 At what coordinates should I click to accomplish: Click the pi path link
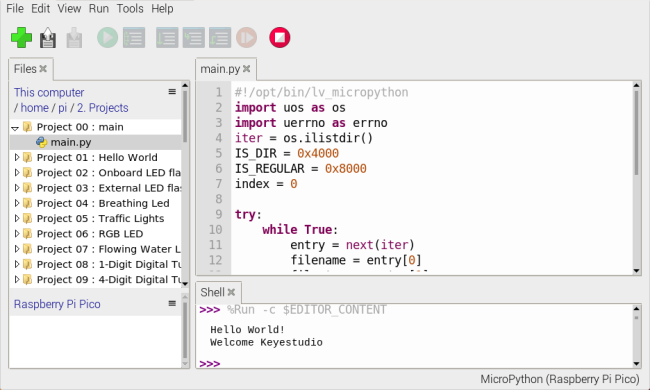point(62,108)
